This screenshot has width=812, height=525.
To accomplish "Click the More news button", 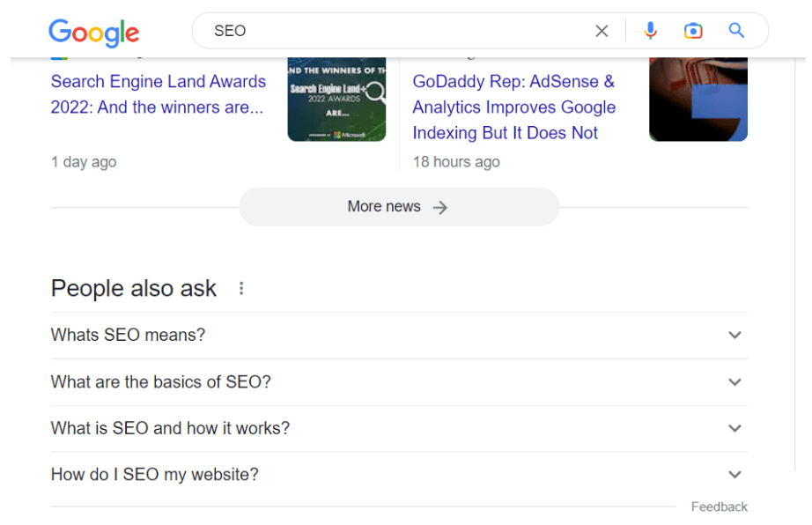I will click(399, 207).
